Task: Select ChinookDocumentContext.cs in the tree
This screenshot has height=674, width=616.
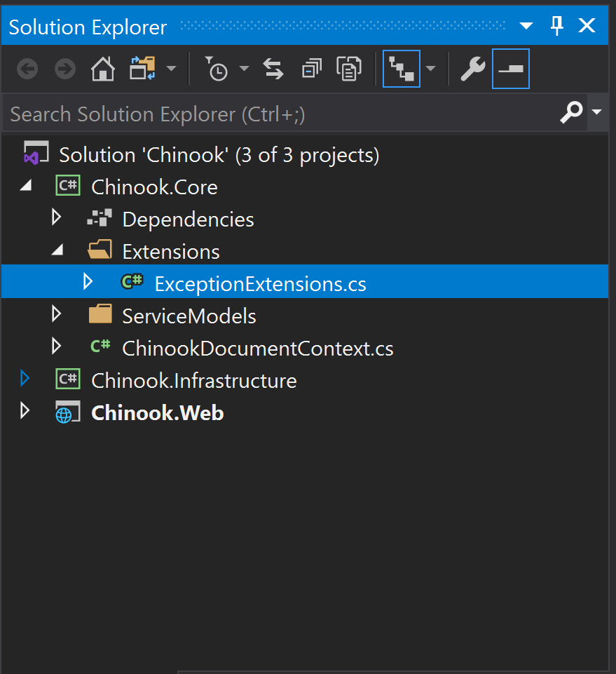Action: [x=258, y=347]
